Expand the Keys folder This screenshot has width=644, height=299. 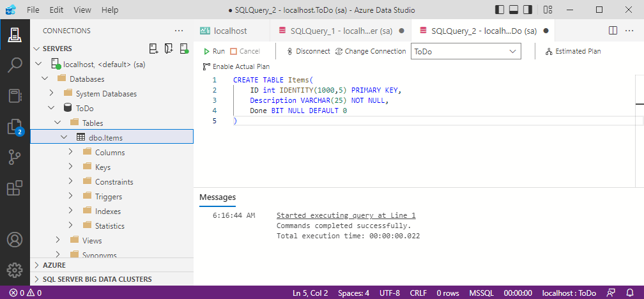coord(71,167)
